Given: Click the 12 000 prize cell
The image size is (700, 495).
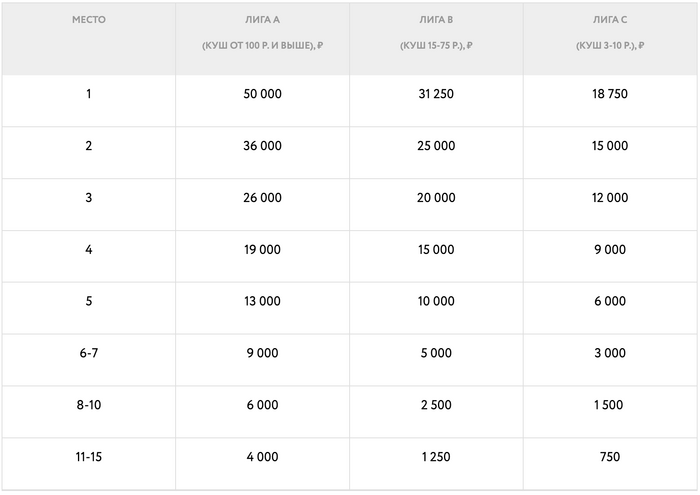Looking at the screenshot, I should coord(609,198).
